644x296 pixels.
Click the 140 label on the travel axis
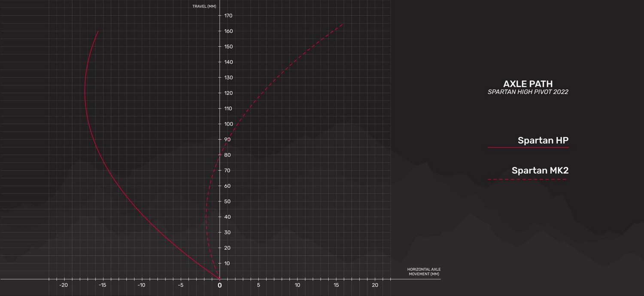click(x=228, y=62)
